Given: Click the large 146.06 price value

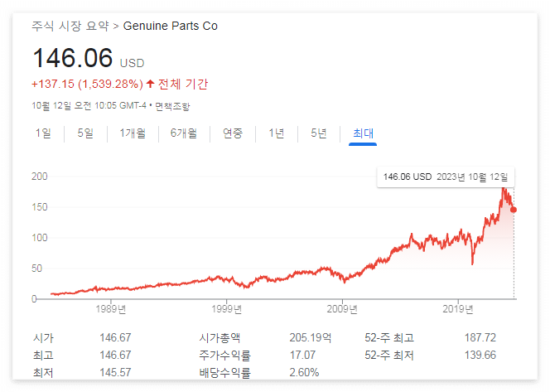Looking at the screenshot, I should point(73,58).
